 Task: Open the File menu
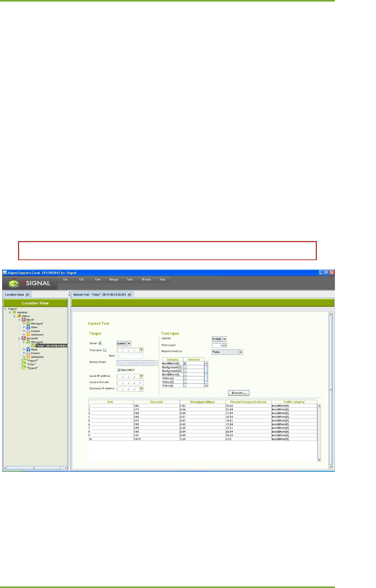65,279
